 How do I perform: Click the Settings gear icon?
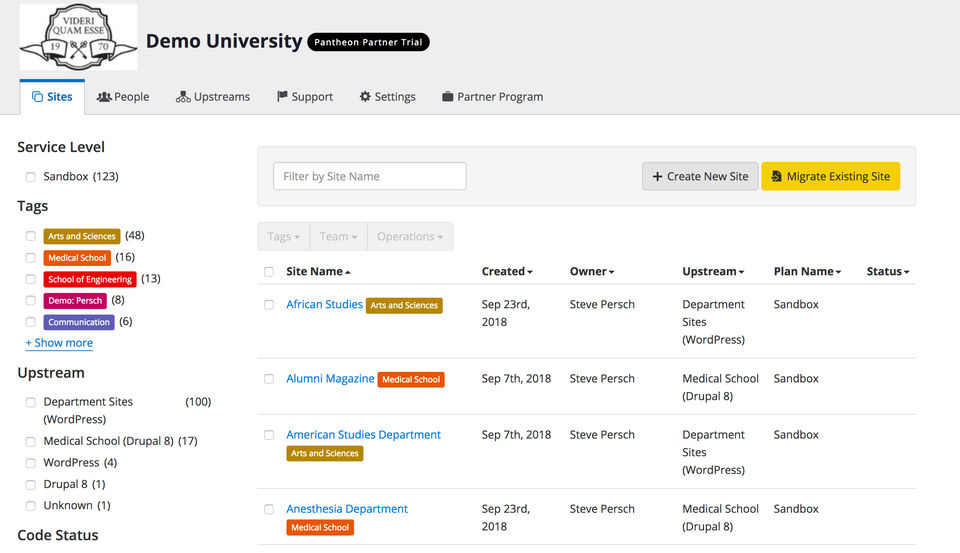365,96
